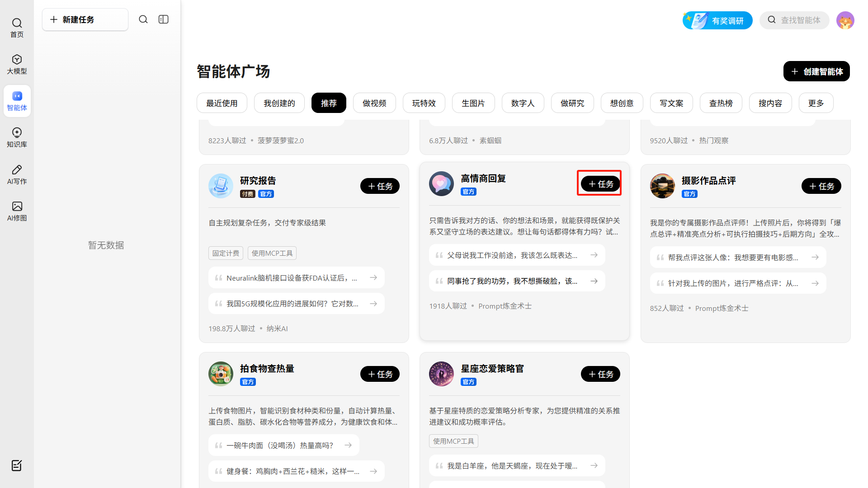868x488 pixels.
Task: Click the search icon beside 新建任务
Action: coord(143,19)
